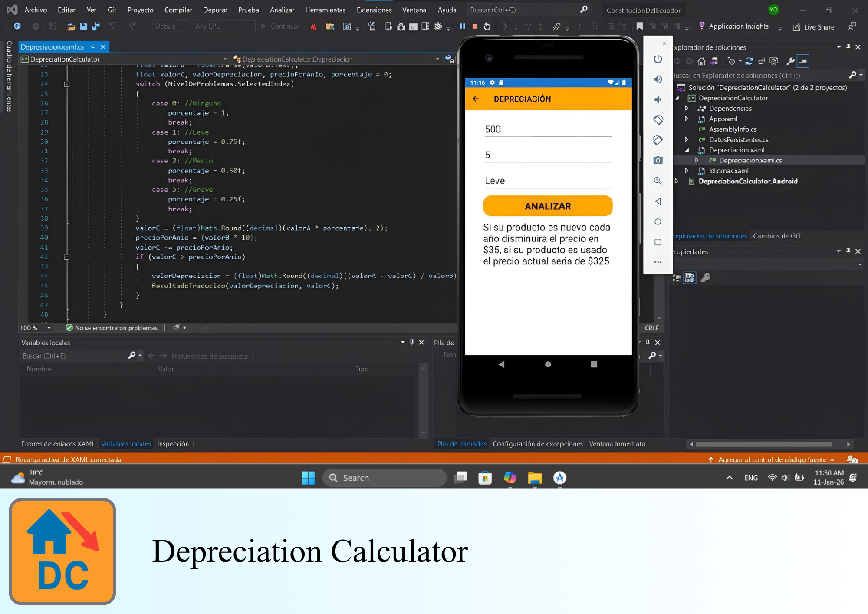Open the Depurar menu
This screenshot has height=614, width=868.
coord(215,10)
